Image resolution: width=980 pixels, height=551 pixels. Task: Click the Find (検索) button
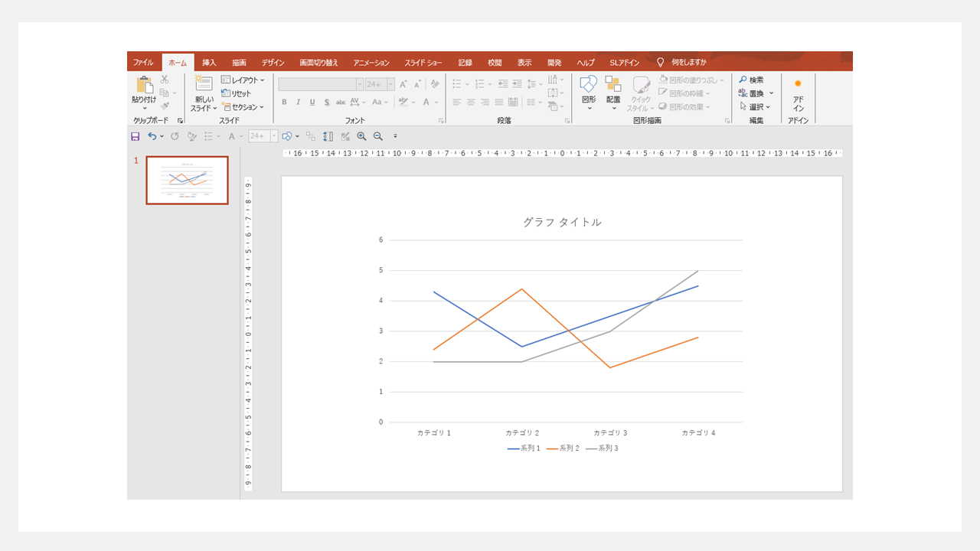pyautogui.click(x=751, y=80)
